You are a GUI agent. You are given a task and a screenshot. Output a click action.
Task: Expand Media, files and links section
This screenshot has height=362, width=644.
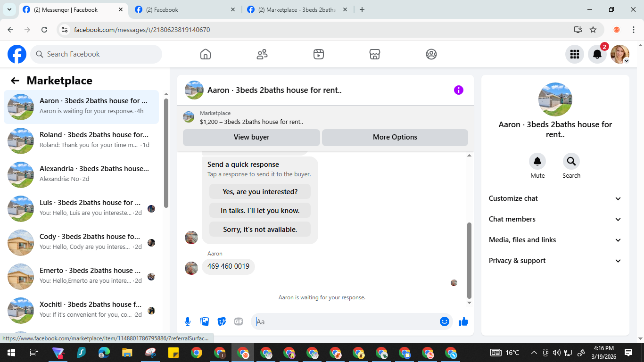point(555,240)
